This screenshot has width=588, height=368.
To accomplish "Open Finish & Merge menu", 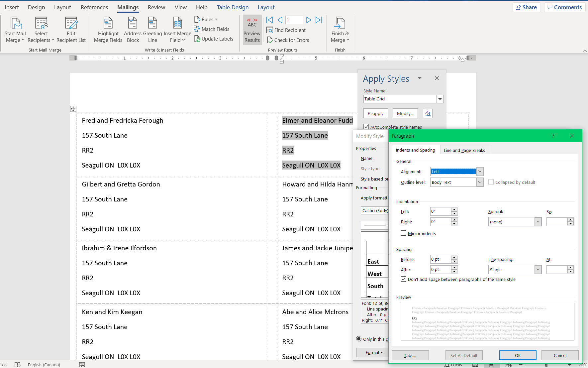I will pos(340,30).
